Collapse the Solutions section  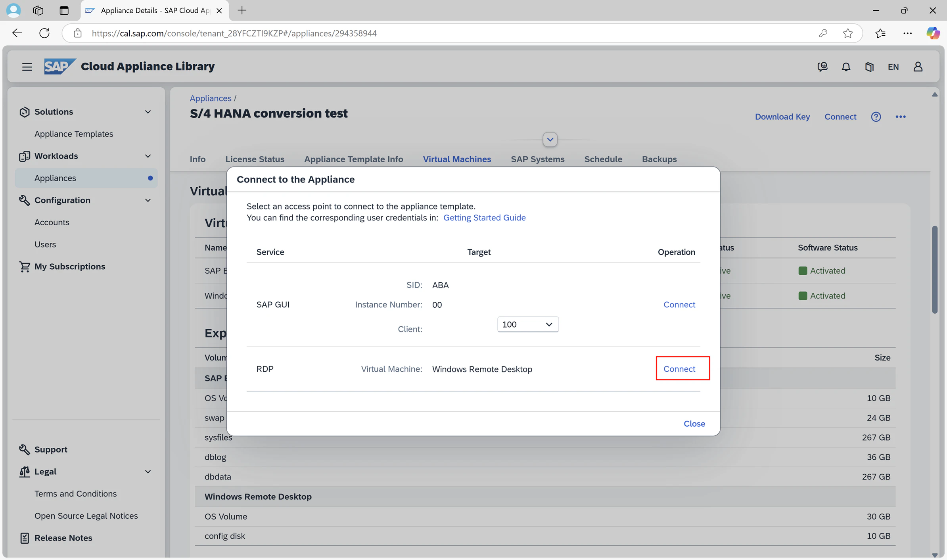pyautogui.click(x=148, y=112)
